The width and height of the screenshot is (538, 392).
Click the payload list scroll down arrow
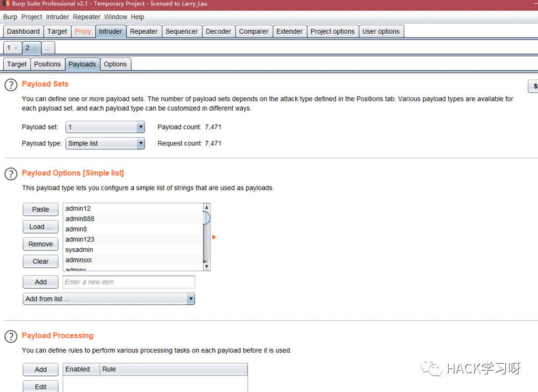pyautogui.click(x=206, y=266)
